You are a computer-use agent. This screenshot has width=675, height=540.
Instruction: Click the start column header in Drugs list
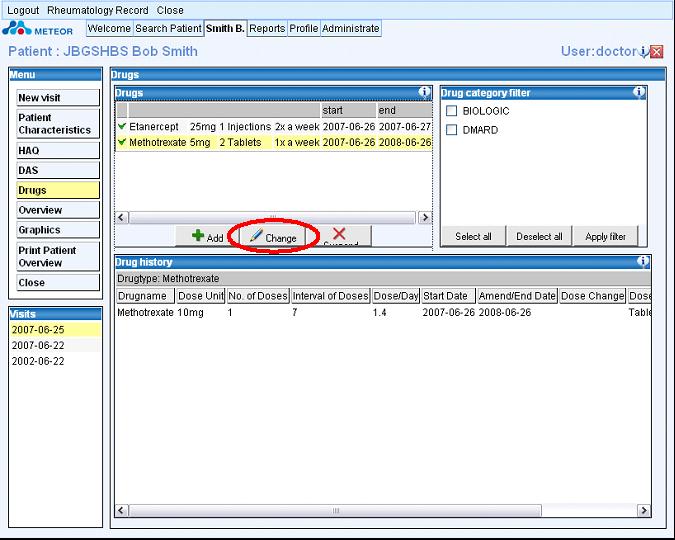[348, 110]
